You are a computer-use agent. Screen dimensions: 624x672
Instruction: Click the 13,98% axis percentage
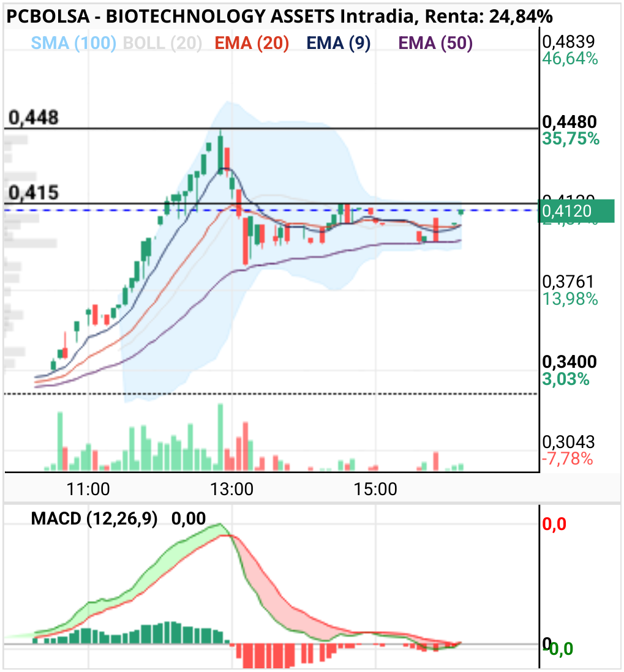[x=570, y=299]
